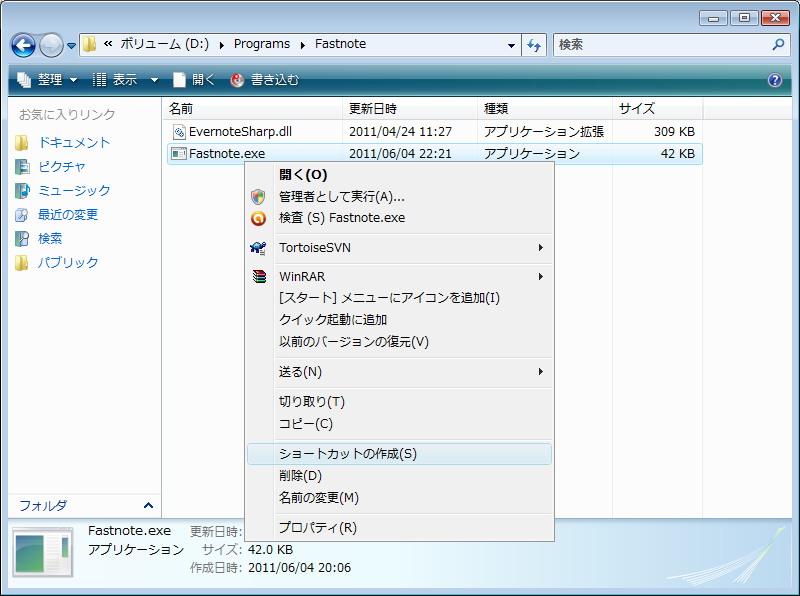Viewport: 800px width, 596px height.
Task: Select the EvernoteSharp.dll file icon
Action: pos(179,131)
